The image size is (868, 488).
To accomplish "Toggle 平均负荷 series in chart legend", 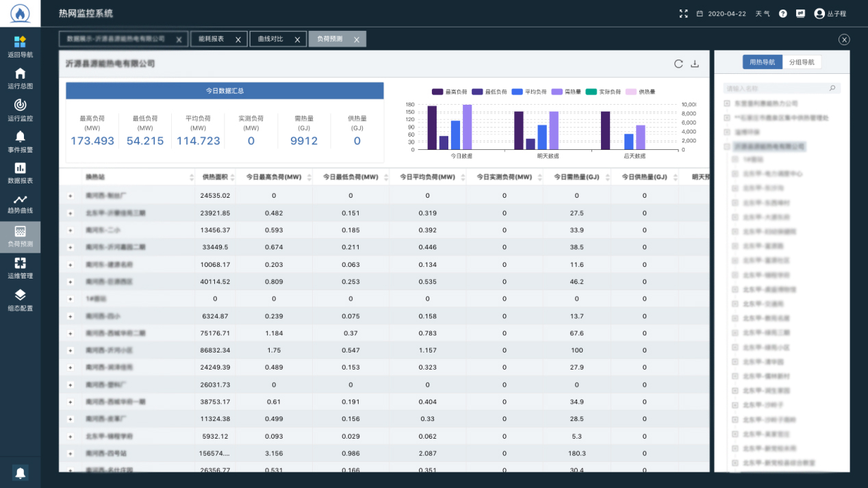I will pos(529,92).
